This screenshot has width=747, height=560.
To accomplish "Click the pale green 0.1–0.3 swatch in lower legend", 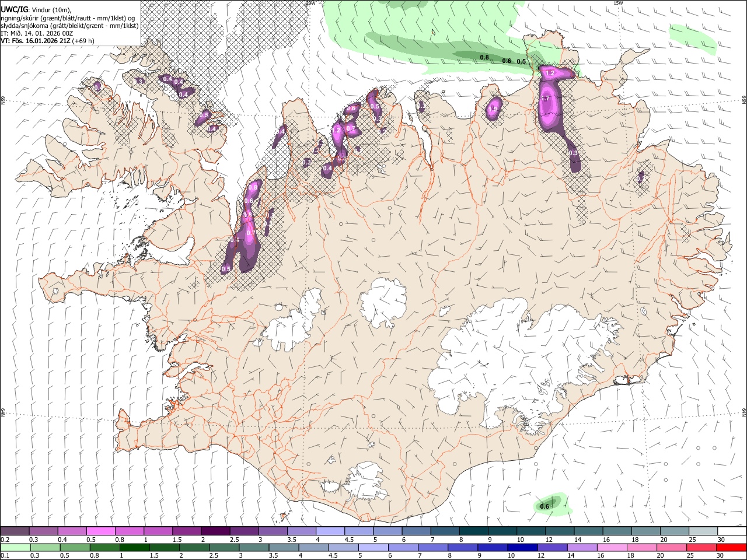I will click(15, 547).
